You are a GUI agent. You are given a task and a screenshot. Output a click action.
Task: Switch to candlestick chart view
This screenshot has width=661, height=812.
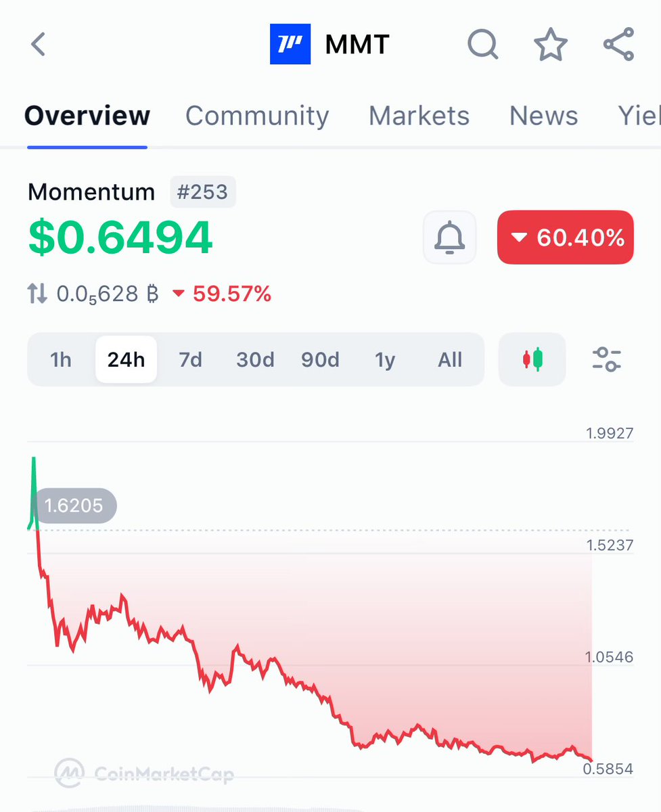coord(532,359)
